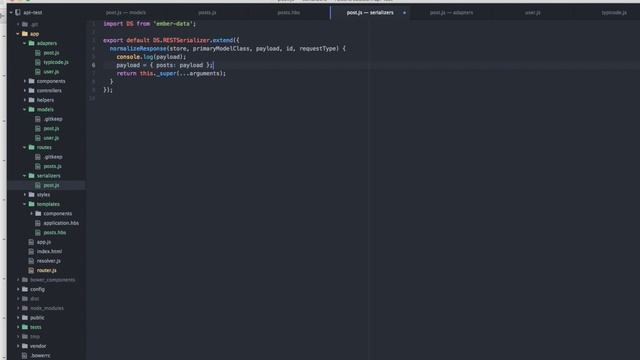Collapse the ape-test project root arrow
Screen dimensions: 640x360
tap(11, 13)
